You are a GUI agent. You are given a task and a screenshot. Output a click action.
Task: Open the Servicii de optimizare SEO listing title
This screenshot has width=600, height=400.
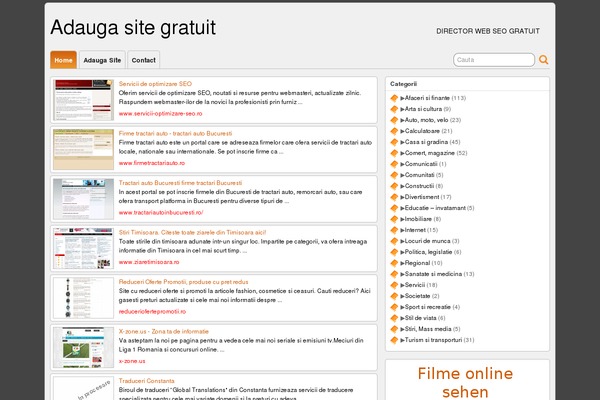[x=155, y=84]
